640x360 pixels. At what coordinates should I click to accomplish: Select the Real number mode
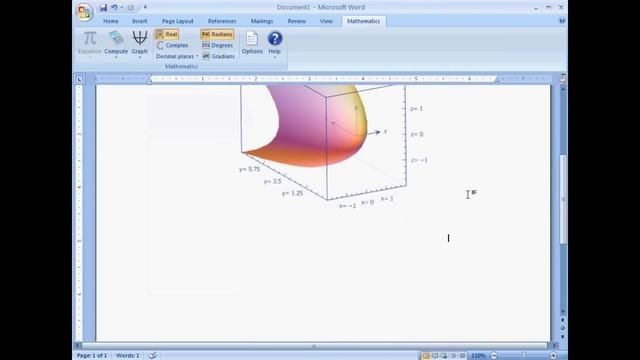tap(167, 34)
